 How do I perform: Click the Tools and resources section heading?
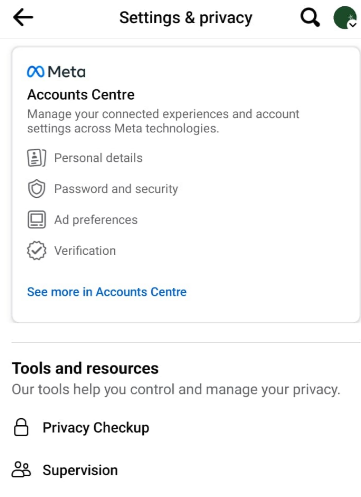(85, 368)
